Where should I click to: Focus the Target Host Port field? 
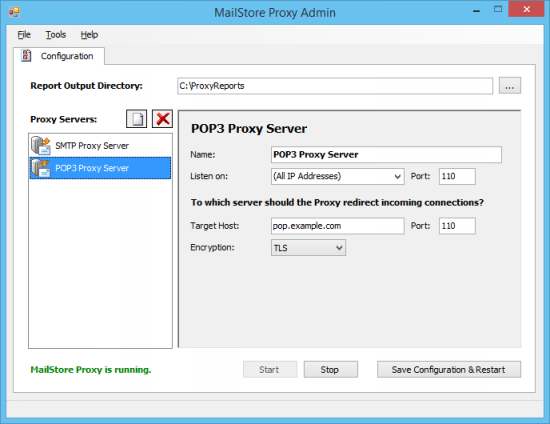pos(457,226)
